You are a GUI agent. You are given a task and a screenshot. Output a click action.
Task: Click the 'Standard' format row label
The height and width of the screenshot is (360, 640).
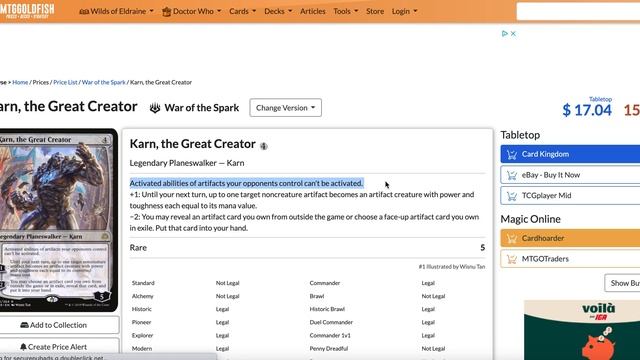tap(143, 283)
